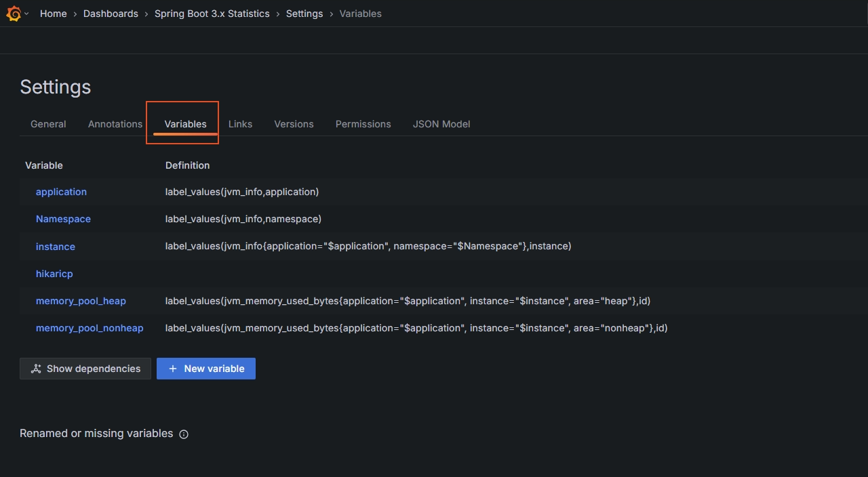Click the Grafana logo icon

[14, 14]
